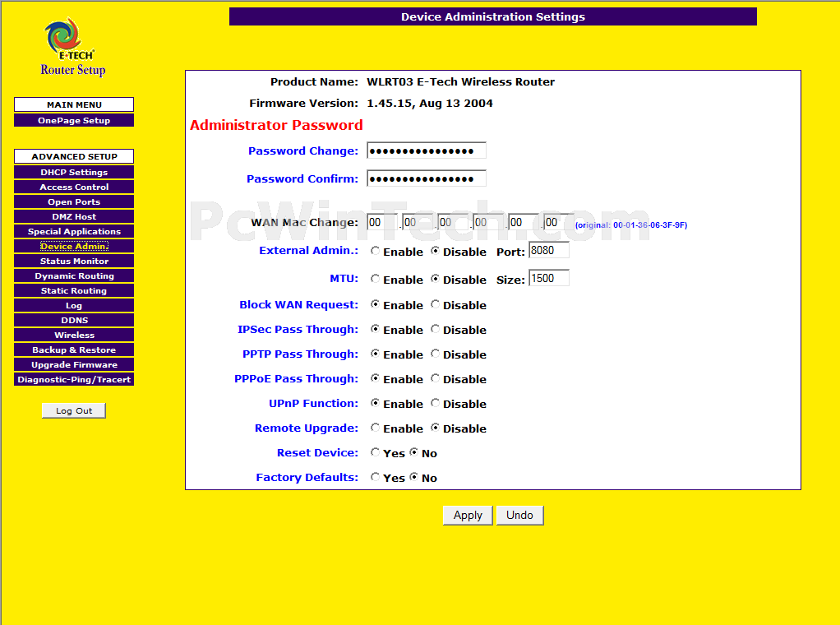Click the Device Administration Settings title
Screen dimensions: 840x625
[x=493, y=16]
